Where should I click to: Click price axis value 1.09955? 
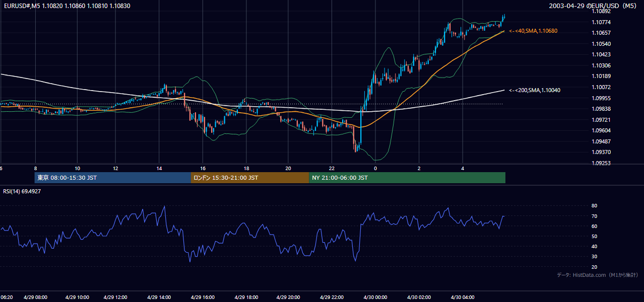(x=601, y=98)
